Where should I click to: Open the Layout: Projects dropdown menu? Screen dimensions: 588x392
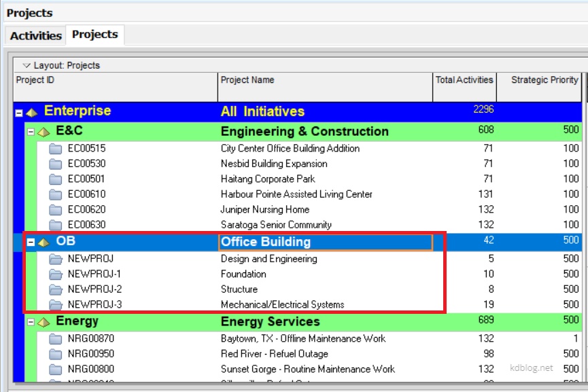pyautogui.click(x=27, y=66)
